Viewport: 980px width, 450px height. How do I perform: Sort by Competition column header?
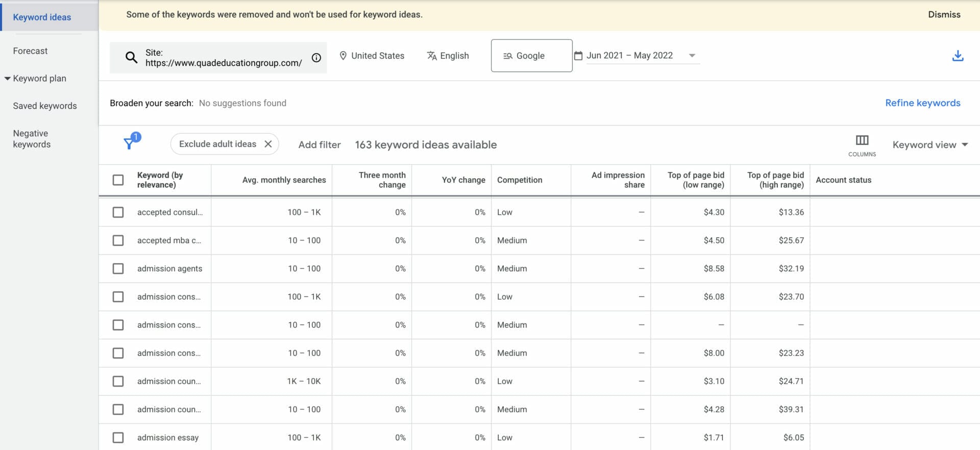[520, 180]
